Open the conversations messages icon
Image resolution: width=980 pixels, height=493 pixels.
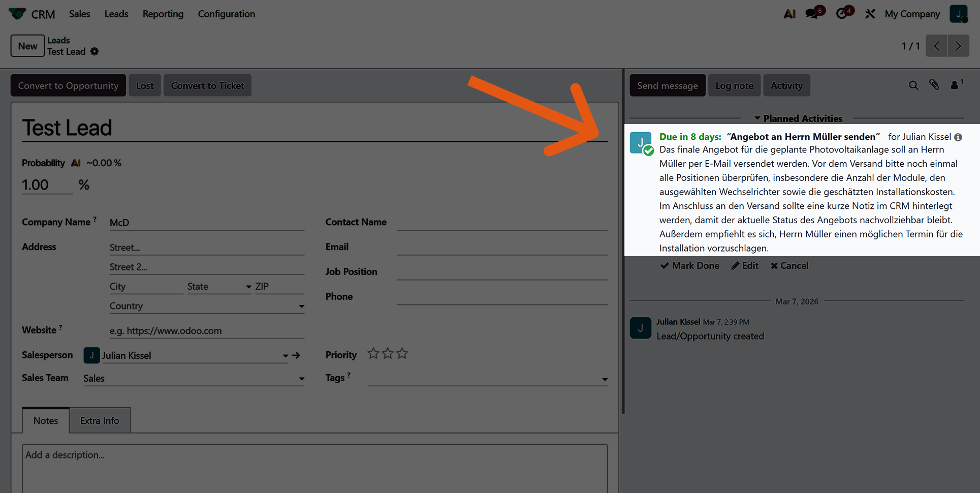813,14
